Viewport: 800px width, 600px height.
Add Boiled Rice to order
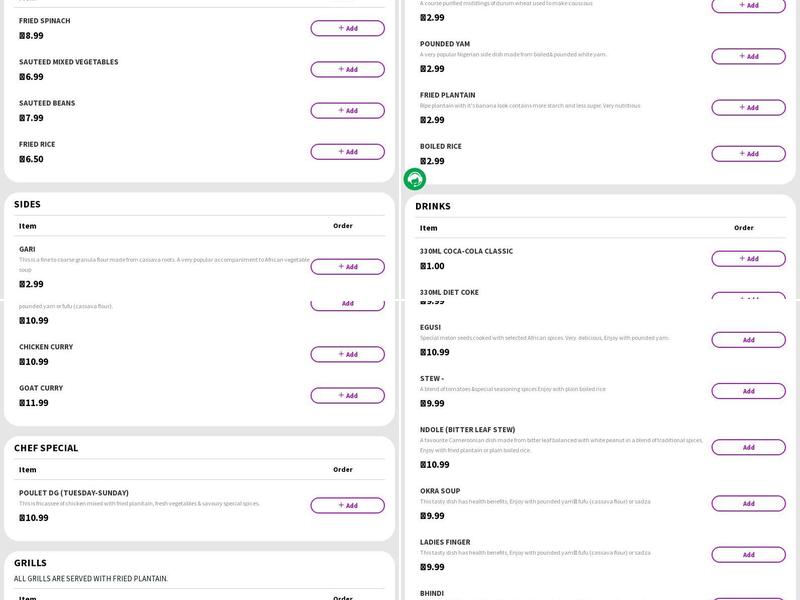(748, 154)
